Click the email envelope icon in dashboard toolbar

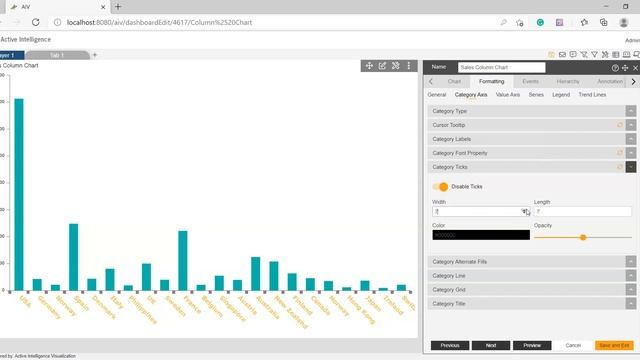coord(562,55)
